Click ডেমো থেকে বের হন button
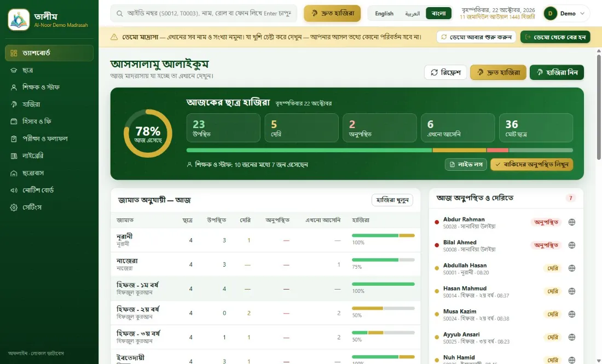602x364 pixels. [x=555, y=37]
